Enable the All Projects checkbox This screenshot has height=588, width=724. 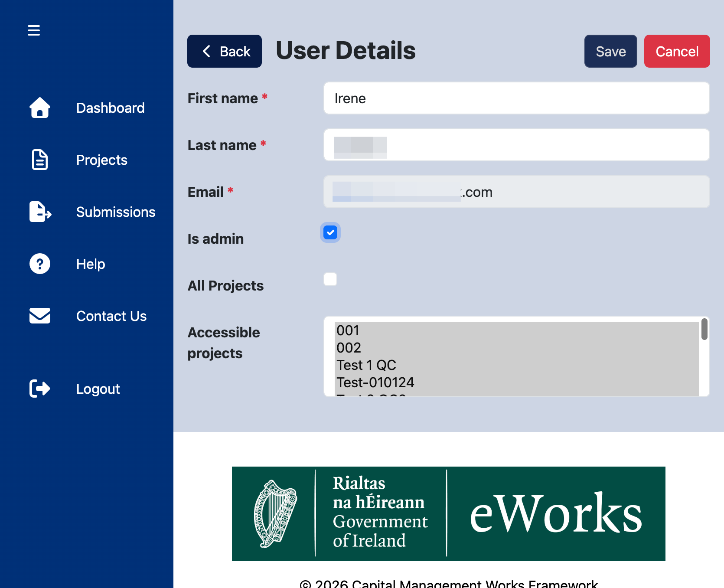click(x=330, y=279)
